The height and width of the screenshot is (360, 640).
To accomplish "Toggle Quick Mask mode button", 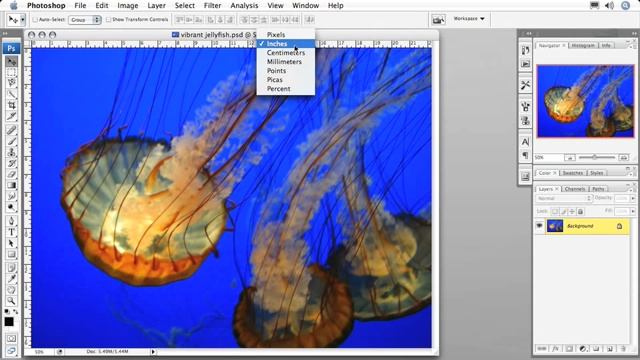I will point(11,338).
